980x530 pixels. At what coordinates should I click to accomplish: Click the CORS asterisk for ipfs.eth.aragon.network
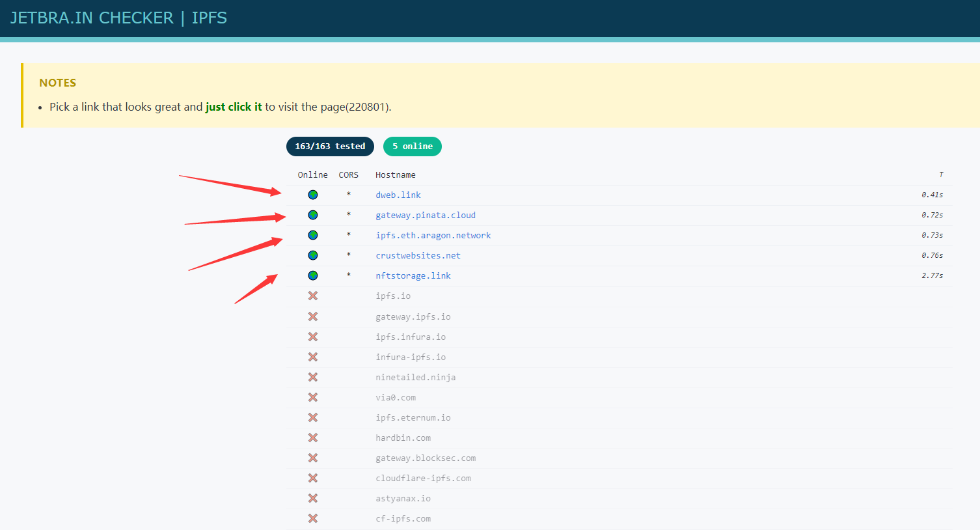click(x=349, y=235)
